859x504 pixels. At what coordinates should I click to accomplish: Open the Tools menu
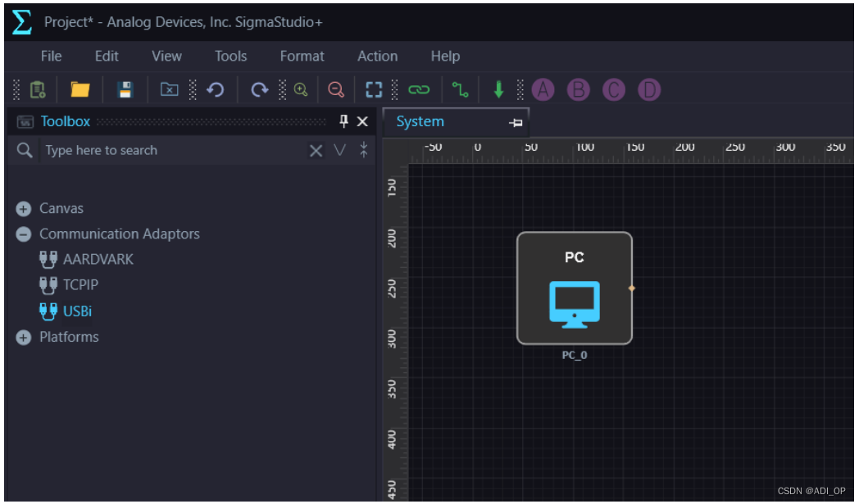click(x=230, y=56)
